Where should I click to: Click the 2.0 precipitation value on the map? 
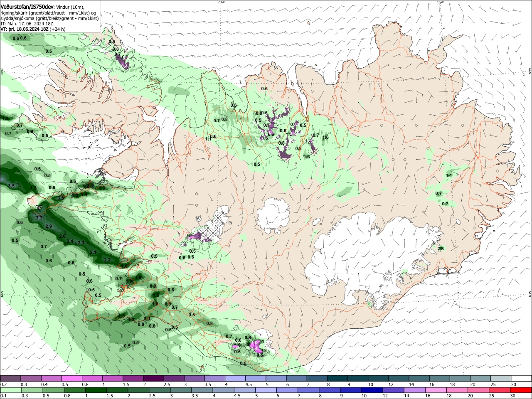point(62,236)
